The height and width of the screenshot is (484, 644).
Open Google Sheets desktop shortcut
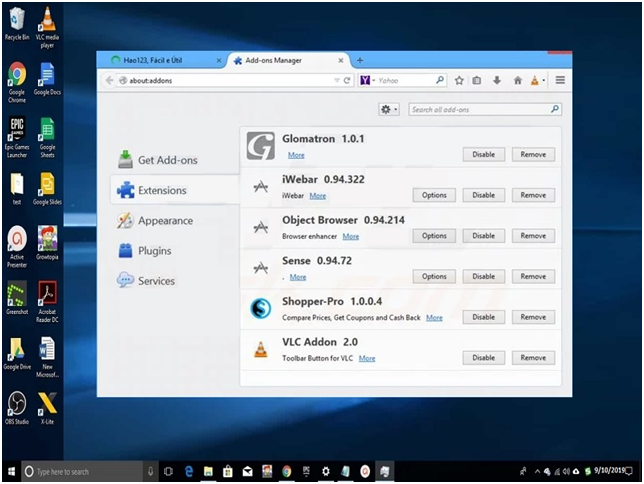click(x=47, y=137)
